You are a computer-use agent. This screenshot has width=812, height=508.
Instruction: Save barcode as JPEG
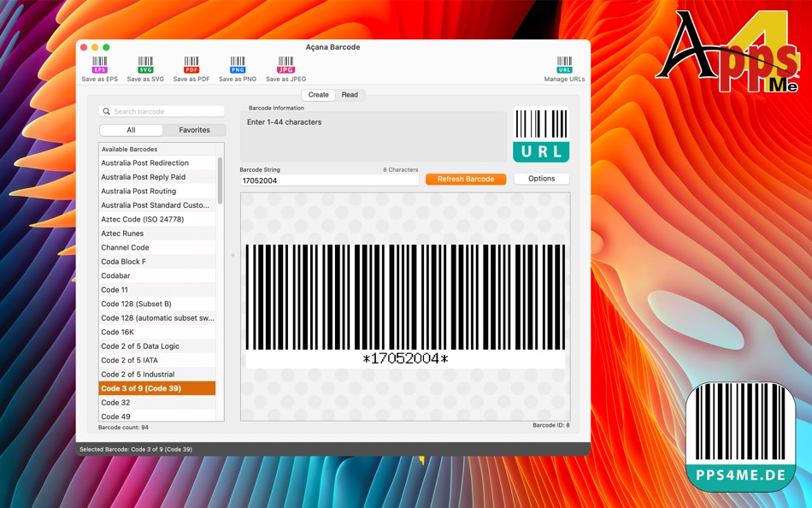285,69
